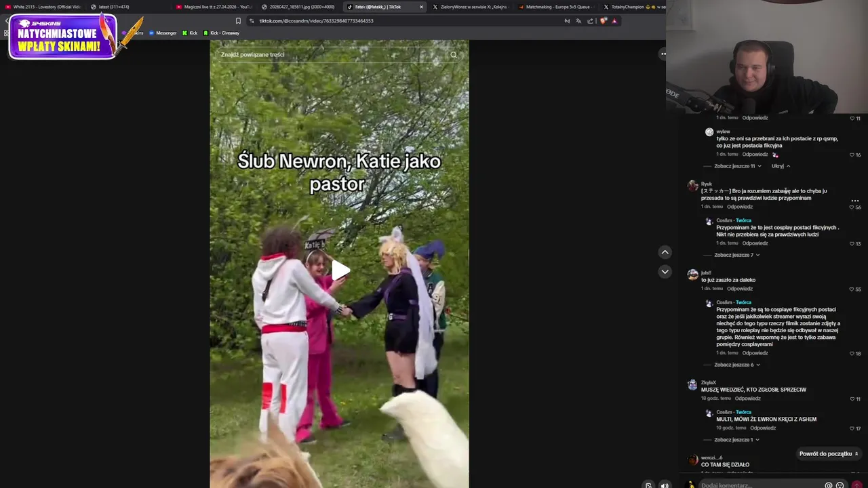Expand 'Zobacz jeszcze 6' replies
This screenshot has height=488, width=868.
click(736, 365)
